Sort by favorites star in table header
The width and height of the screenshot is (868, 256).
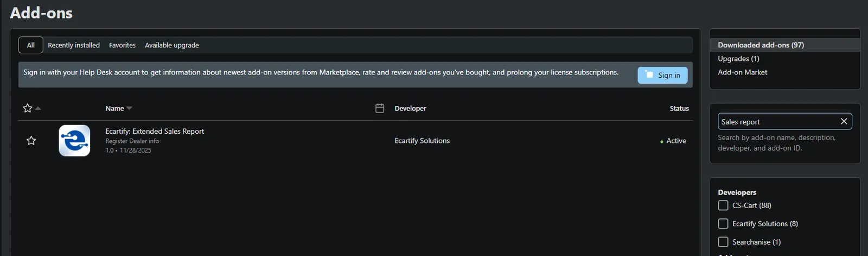28,108
